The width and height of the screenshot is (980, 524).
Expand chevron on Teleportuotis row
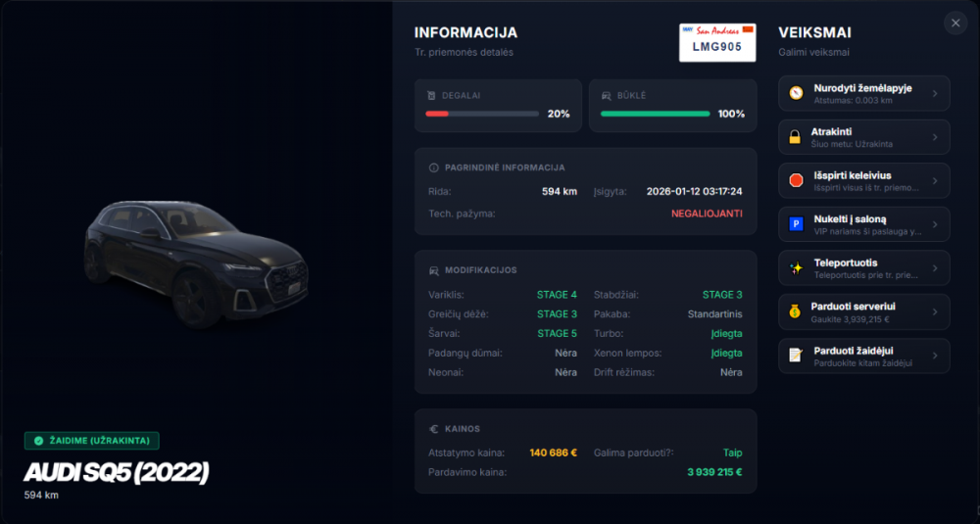[x=935, y=268]
